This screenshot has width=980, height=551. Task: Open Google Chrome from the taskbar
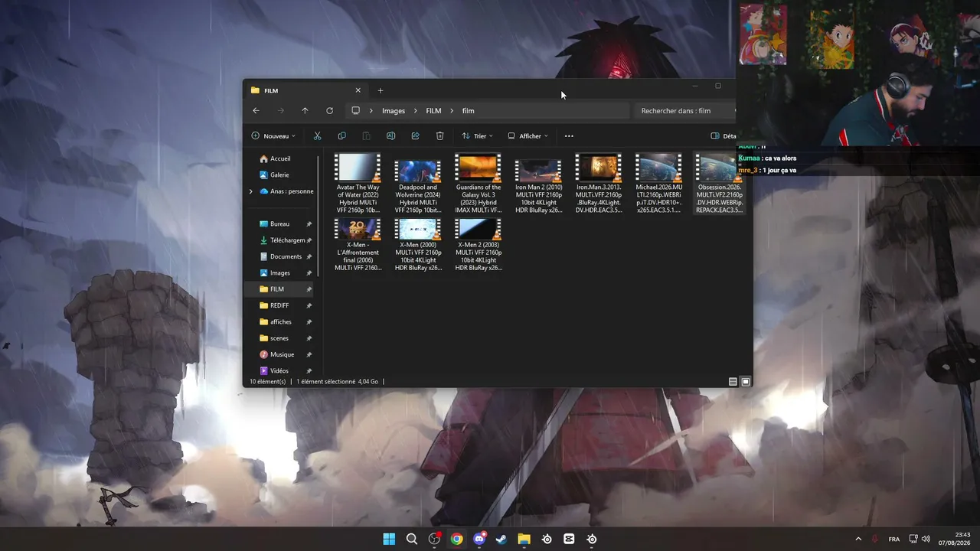click(x=456, y=539)
